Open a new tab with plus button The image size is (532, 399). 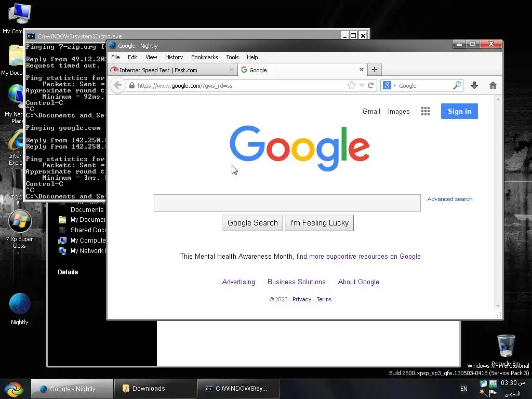[x=374, y=70]
